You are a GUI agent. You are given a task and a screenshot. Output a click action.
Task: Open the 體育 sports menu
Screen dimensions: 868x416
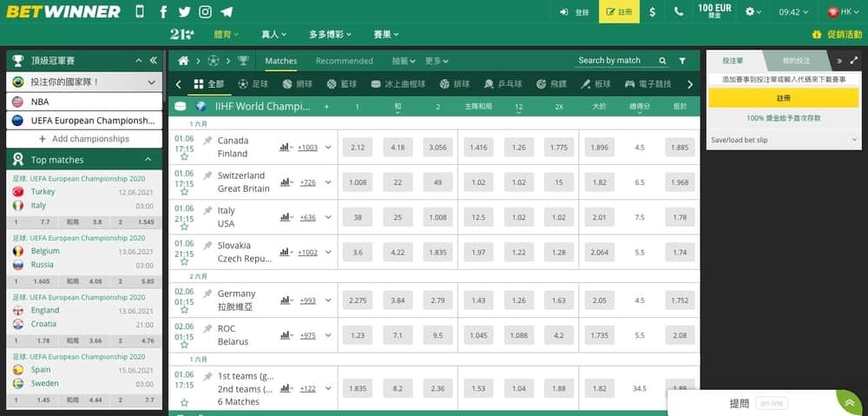click(x=226, y=35)
